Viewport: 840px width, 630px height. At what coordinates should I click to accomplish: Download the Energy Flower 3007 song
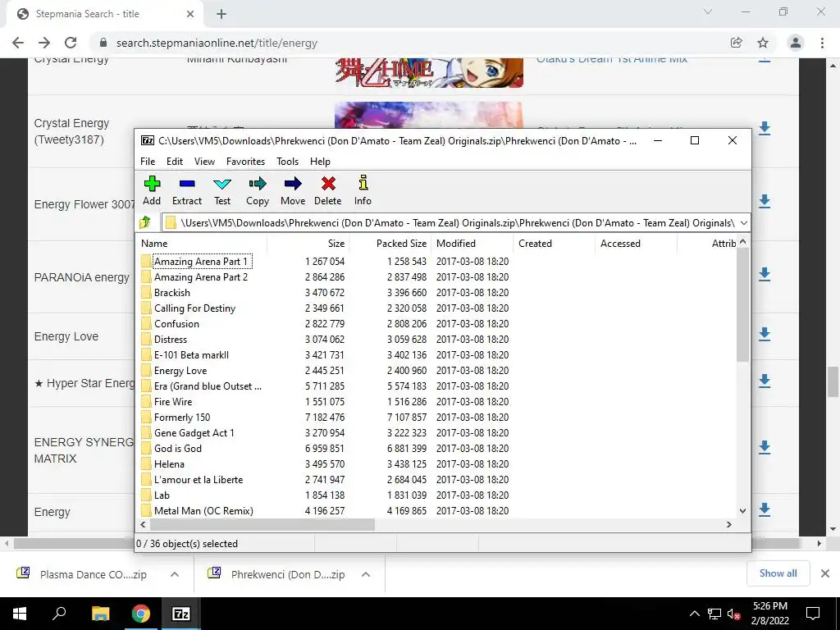(x=765, y=202)
